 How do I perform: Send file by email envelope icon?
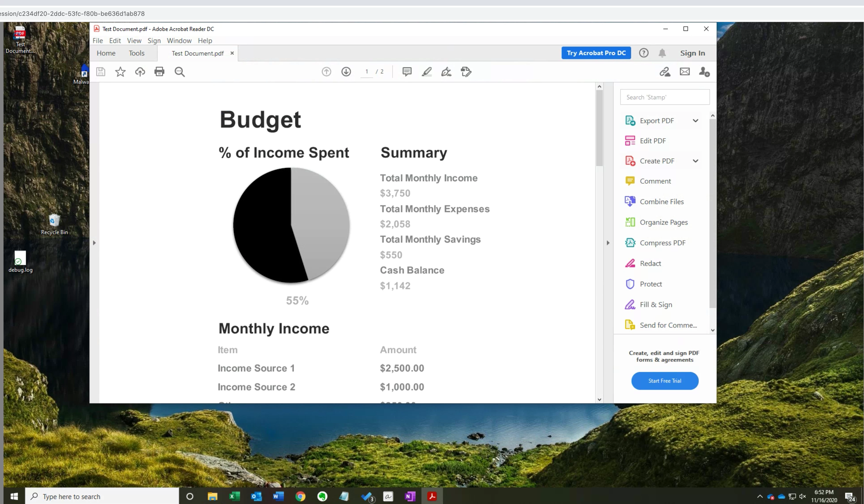[684, 72]
